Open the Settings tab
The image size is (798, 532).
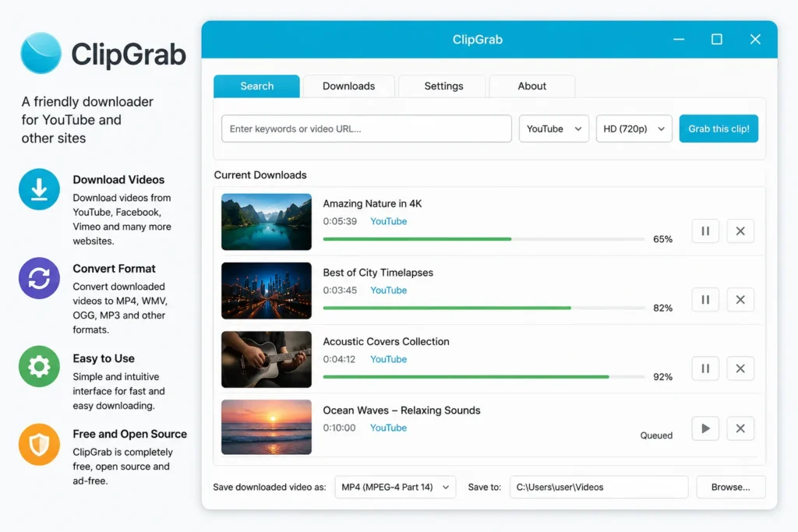coord(443,86)
